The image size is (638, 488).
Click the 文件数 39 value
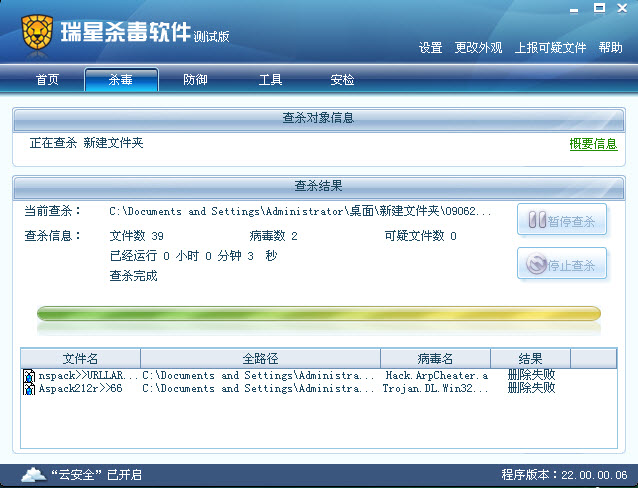point(137,236)
